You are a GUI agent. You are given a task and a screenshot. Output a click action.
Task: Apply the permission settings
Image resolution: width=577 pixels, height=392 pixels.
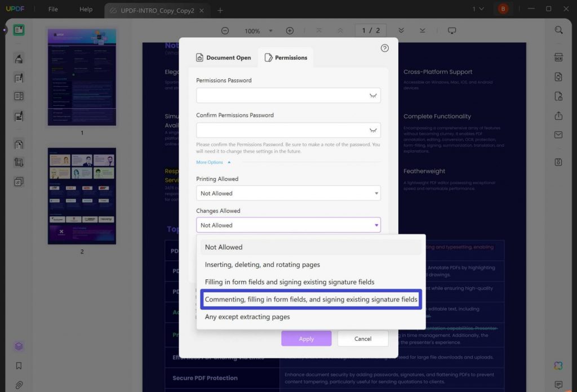pyautogui.click(x=306, y=338)
